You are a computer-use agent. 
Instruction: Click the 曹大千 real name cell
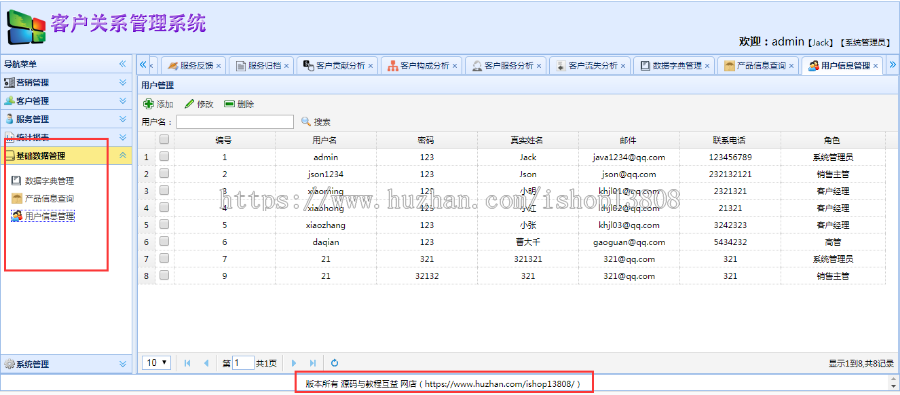click(x=527, y=242)
